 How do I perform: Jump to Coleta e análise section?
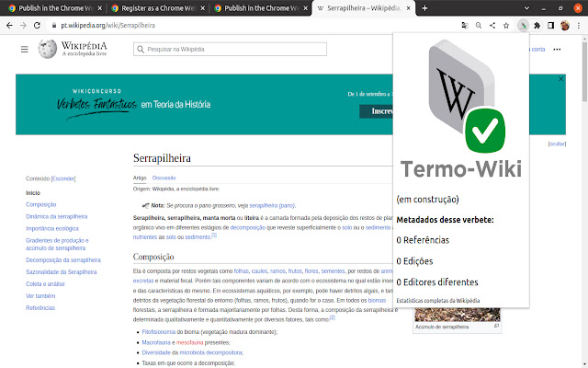[45, 284]
